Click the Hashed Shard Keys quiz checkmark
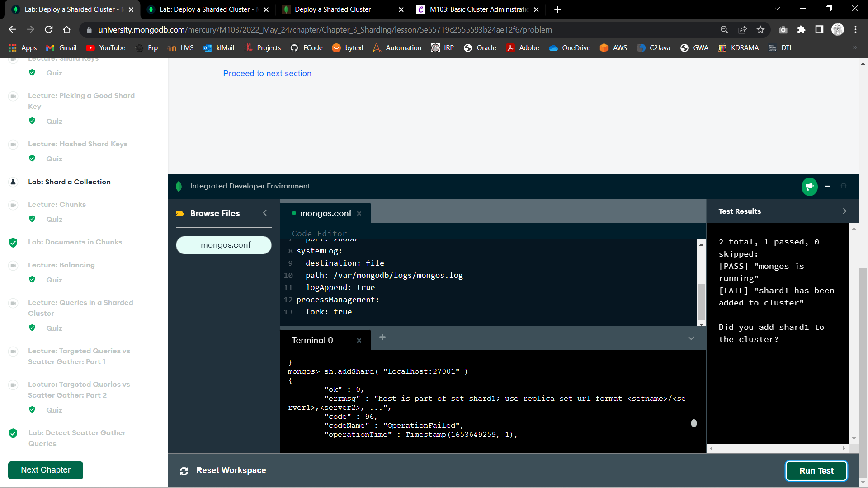This screenshot has width=868, height=488. tap(32, 159)
